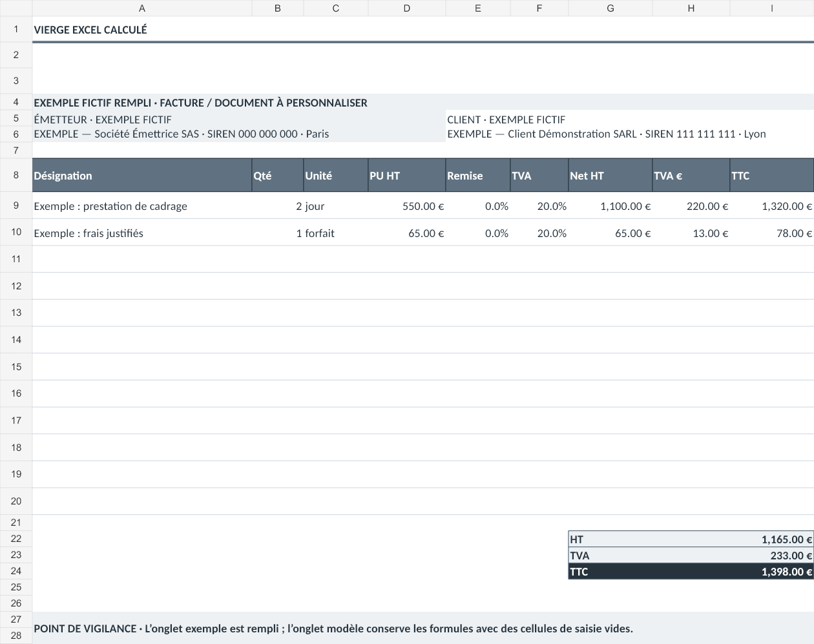Viewport: 814px width, 644px height.
Task: Click the 'Unité' table header
Action: pos(336,175)
